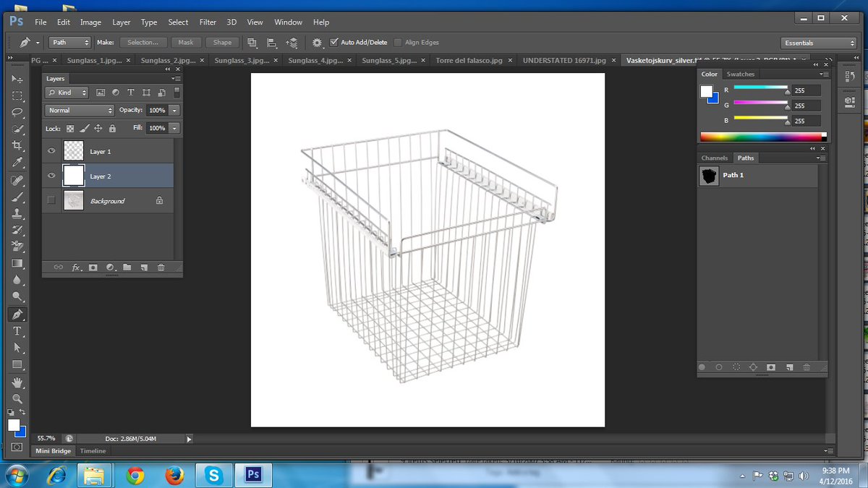
Task: Switch to the Timeline tab
Action: pos(93,450)
